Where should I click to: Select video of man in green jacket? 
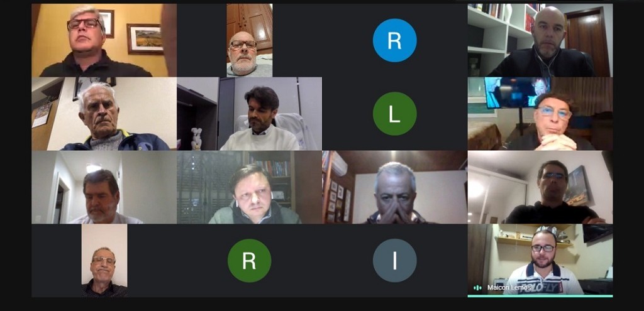pos(249,187)
